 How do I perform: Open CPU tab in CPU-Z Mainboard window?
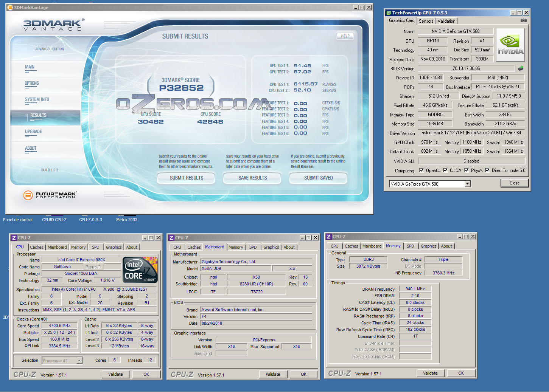pos(177,247)
